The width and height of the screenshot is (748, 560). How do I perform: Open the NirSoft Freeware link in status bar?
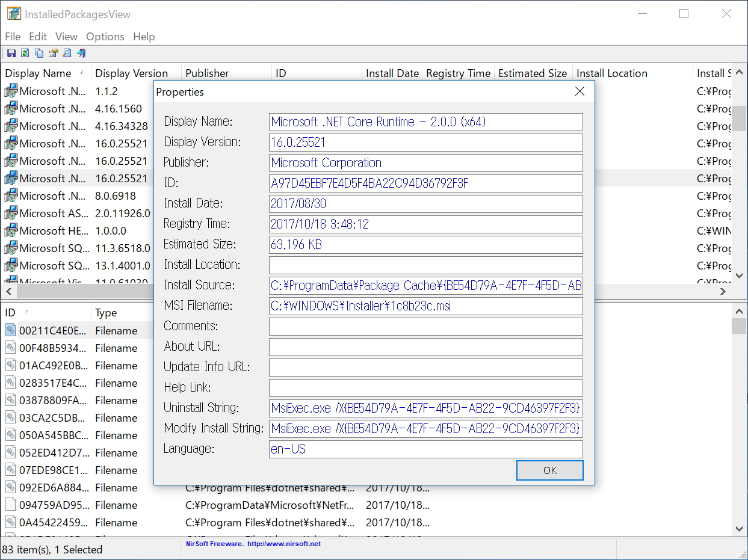(x=253, y=544)
